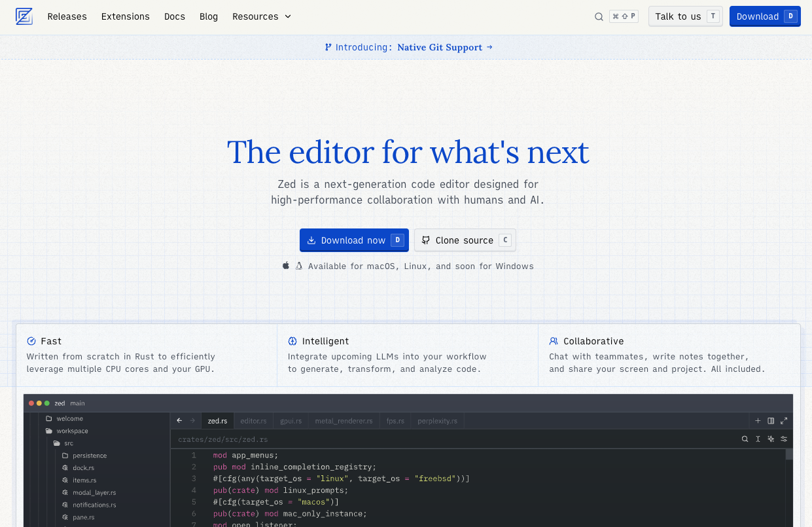Screen dimensions: 812x527
Task: Open the Docs nav item
Action: (175, 16)
